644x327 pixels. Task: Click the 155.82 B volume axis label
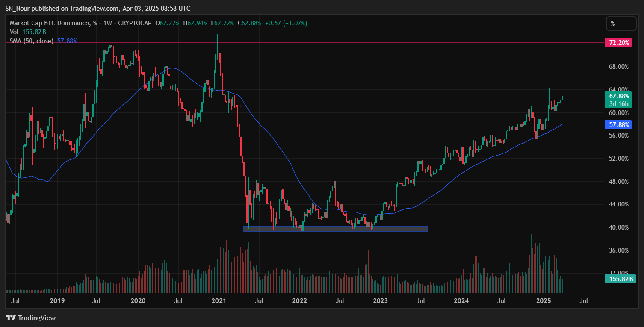(620, 279)
